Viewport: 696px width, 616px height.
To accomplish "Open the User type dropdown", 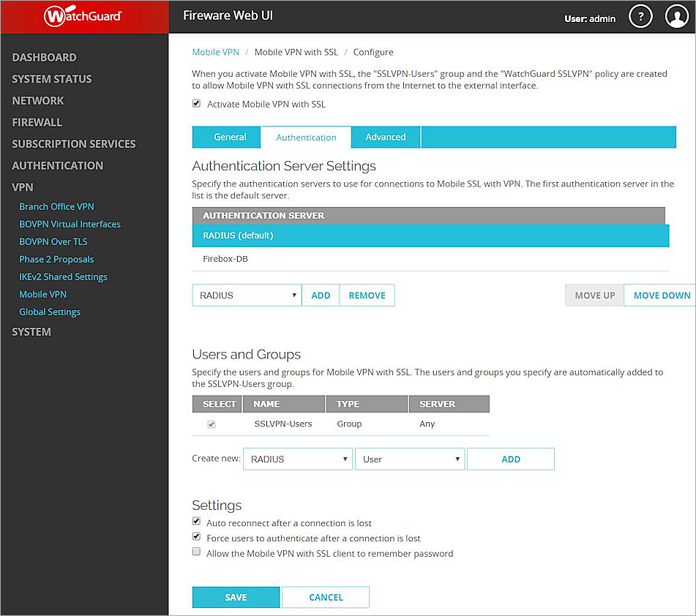I will pos(409,459).
